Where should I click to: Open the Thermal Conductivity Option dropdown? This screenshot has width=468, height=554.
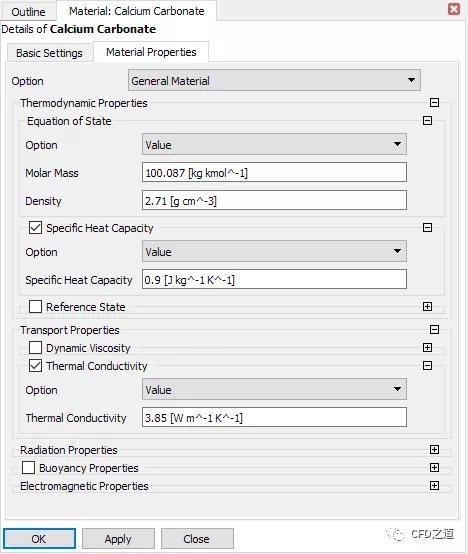(x=274, y=389)
